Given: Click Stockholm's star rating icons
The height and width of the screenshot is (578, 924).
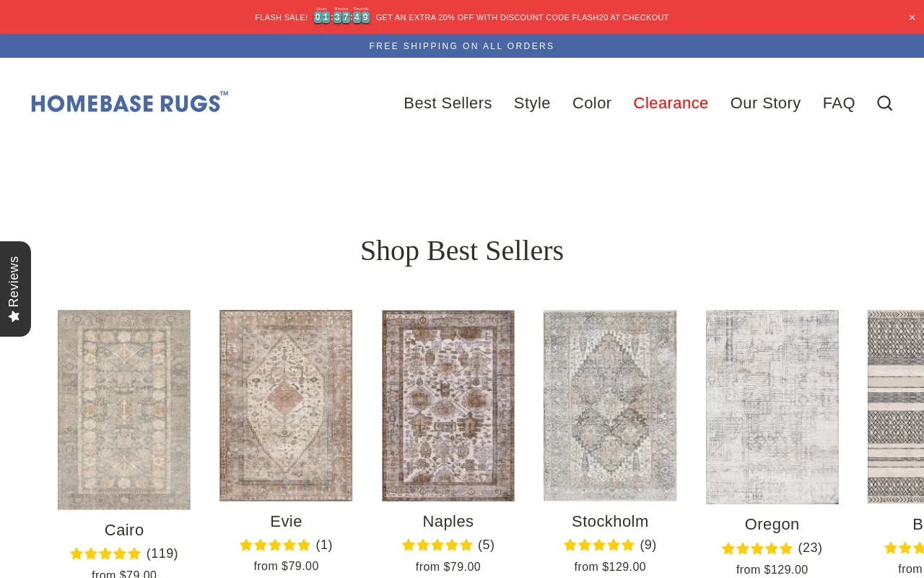Looking at the screenshot, I should point(599,545).
